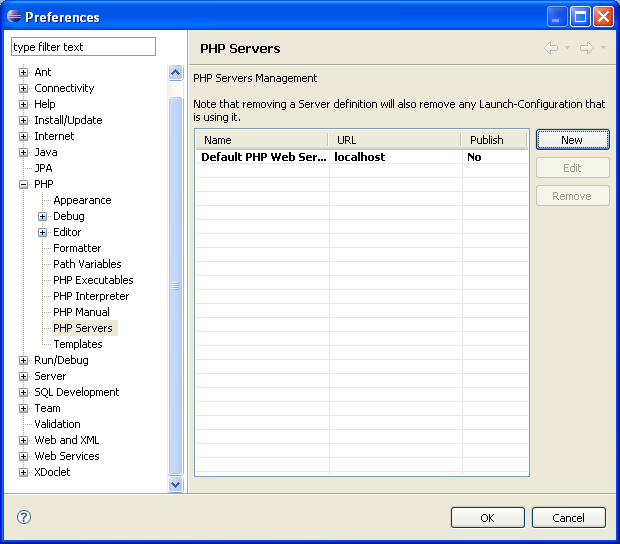Viewport: 620px width, 544px height.
Task: Click the forward navigation arrow icon
Action: pyautogui.click(x=586, y=48)
